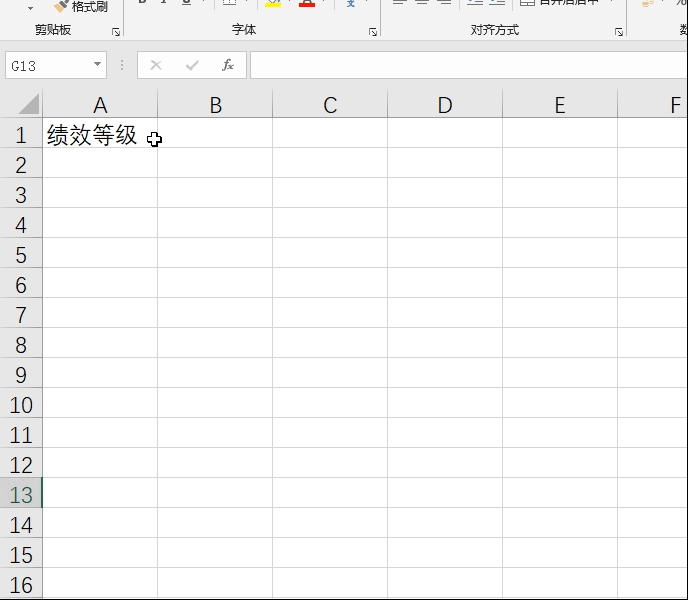This screenshot has height=600, width=688.
Task: Select cell A1 containing 绩效等级
Action: click(100, 133)
